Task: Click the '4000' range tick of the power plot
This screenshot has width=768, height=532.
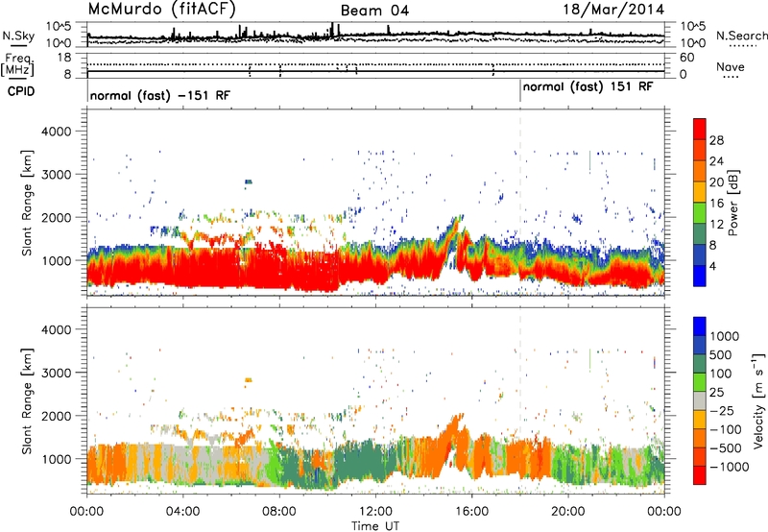Action: click(56, 132)
